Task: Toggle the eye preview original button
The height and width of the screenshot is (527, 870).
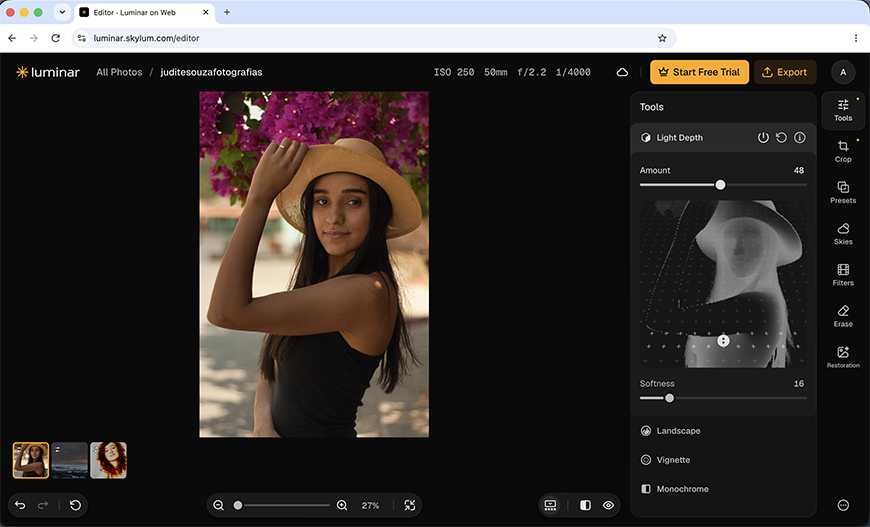Action: [x=608, y=505]
